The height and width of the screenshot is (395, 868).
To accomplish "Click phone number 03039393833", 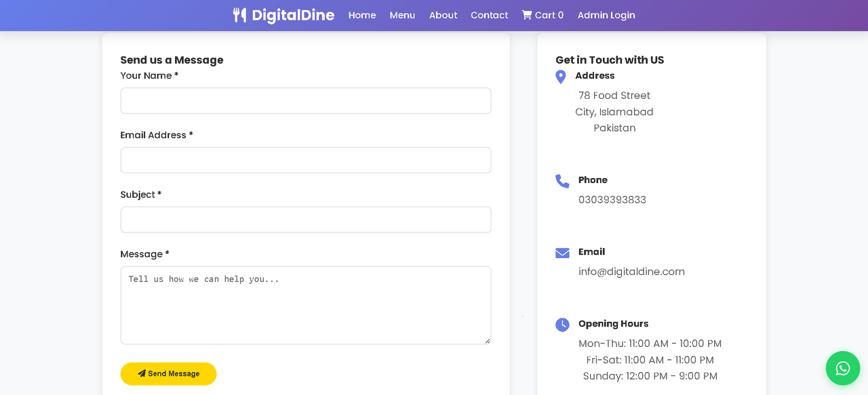I will click(x=612, y=200).
